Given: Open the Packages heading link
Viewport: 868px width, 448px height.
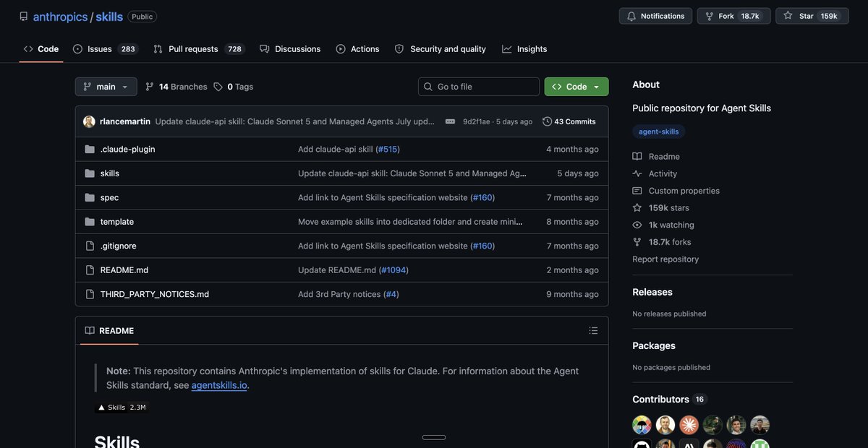Looking at the screenshot, I should 654,346.
